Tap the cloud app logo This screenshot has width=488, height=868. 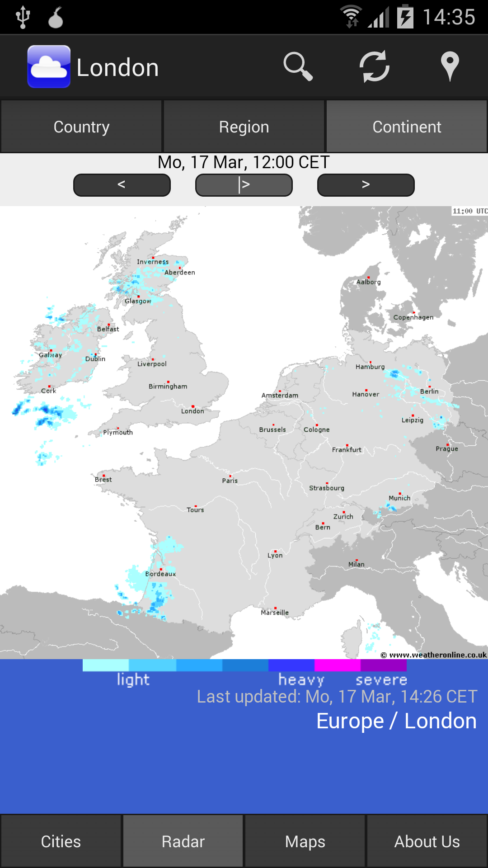[49, 67]
